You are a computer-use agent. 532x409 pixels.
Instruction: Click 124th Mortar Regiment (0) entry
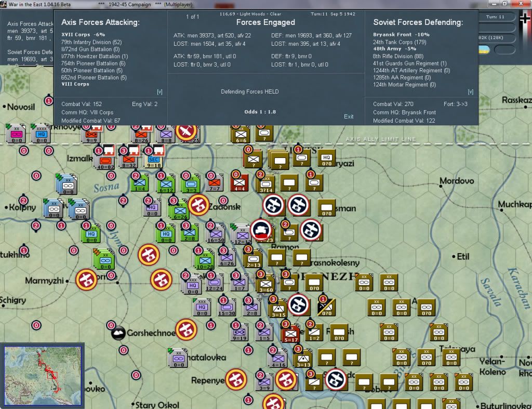404,85
